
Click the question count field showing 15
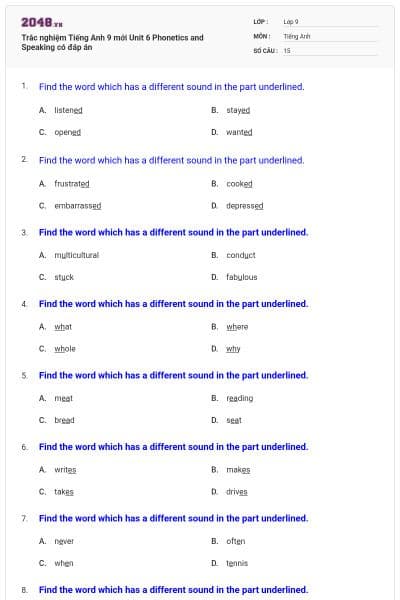[330, 51]
